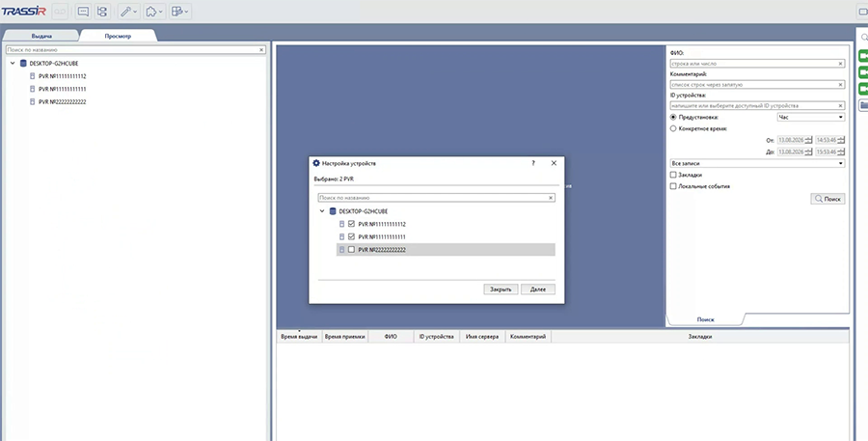Enable the Локальные события checkbox

(673, 186)
